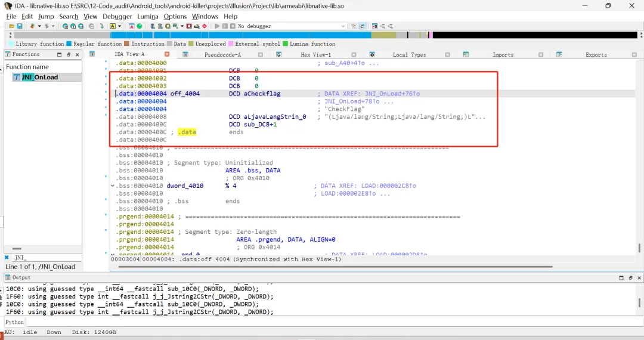Click the aCheckflag symbol reference
Viewport: 644px width, 340px height.
[x=262, y=94]
